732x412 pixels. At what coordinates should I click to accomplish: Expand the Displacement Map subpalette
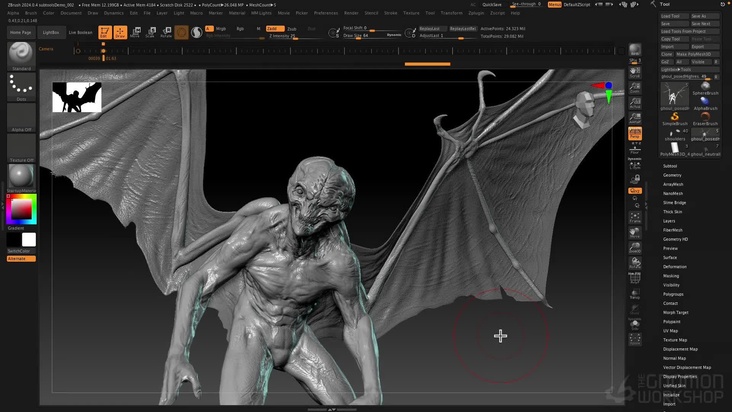click(x=680, y=349)
